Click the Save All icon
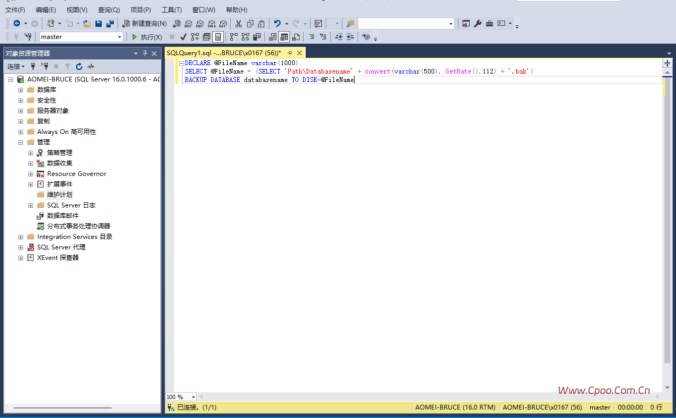The height and width of the screenshot is (418, 676). tap(110, 24)
